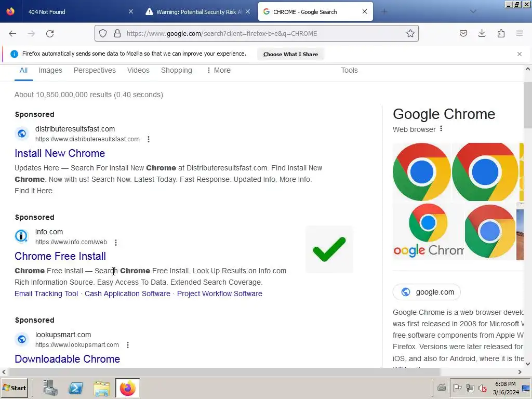Open the search Tools options
The width and height of the screenshot is (532, 399).
(349, 70)
